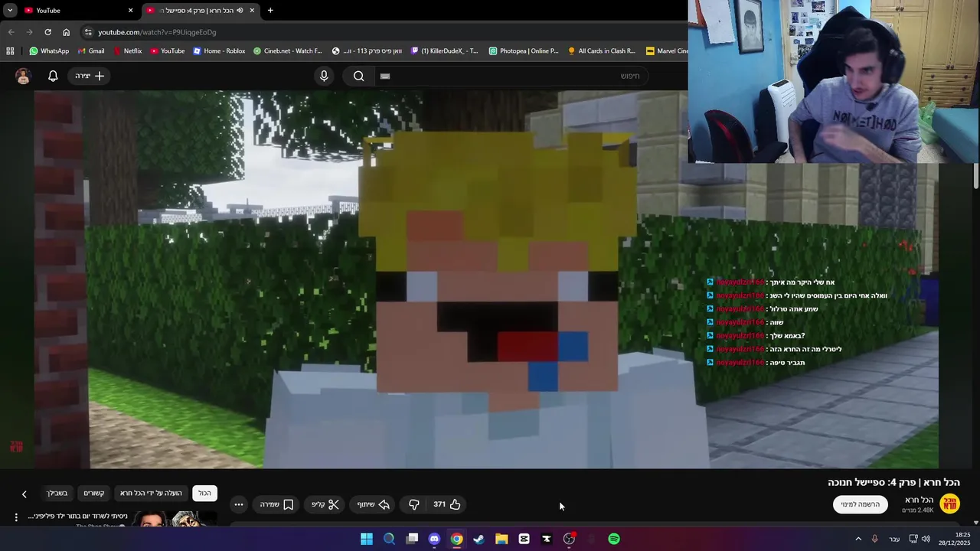Open the Photopea bookmark
This screenshot has width=980, height=551.
click(x=524, y=51)
